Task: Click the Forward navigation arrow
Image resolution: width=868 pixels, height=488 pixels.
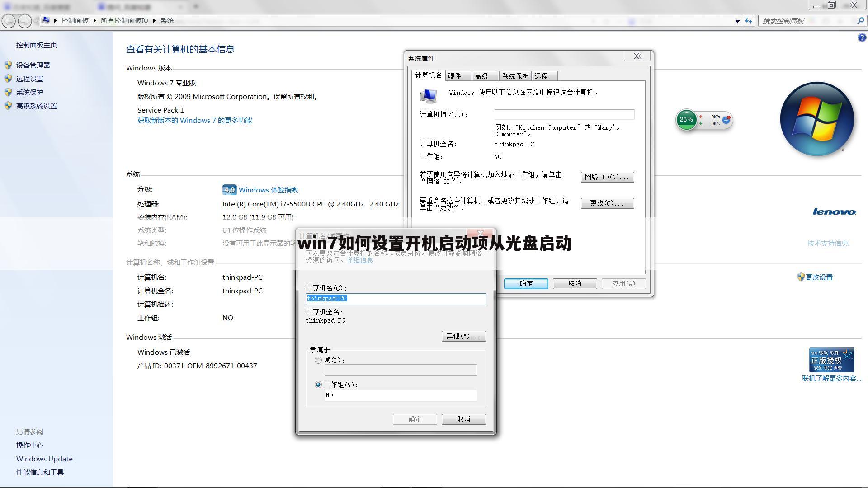Action: coord(24,21)
